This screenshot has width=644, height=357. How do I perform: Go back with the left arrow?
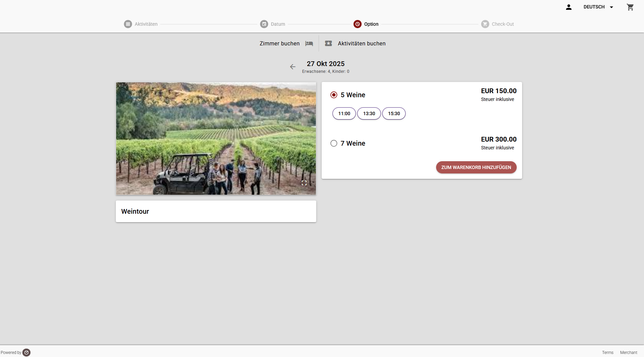click(293, 67)
